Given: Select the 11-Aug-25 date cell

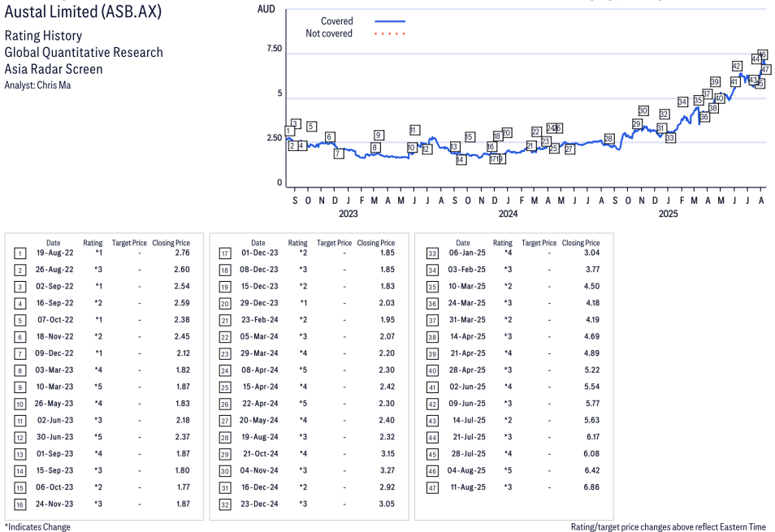Looking at the screenshot, I should (468, 487).
